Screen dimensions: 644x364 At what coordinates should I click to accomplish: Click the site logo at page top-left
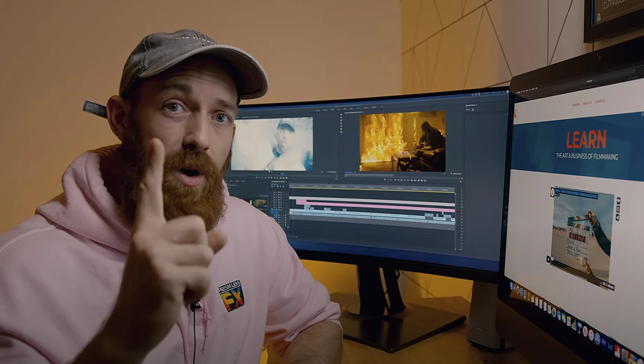pos(515,115)
